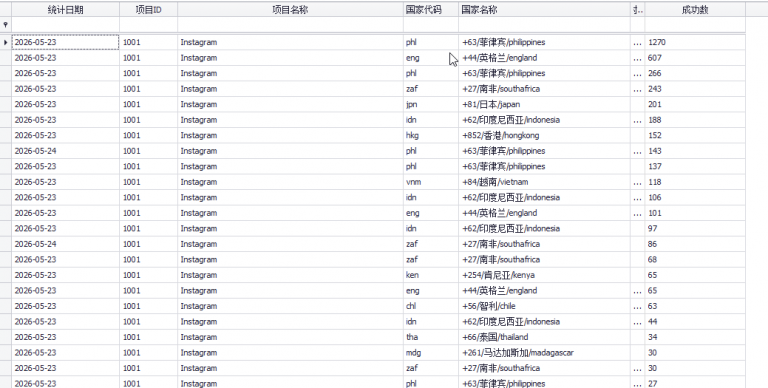768x388 pixels.
Task: Select the success count cell 97
Action: [695, 228]
